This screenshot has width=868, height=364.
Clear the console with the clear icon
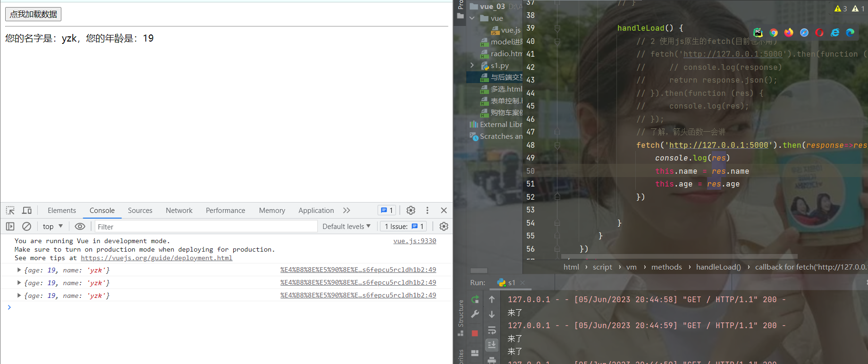[x=27, y=227]
